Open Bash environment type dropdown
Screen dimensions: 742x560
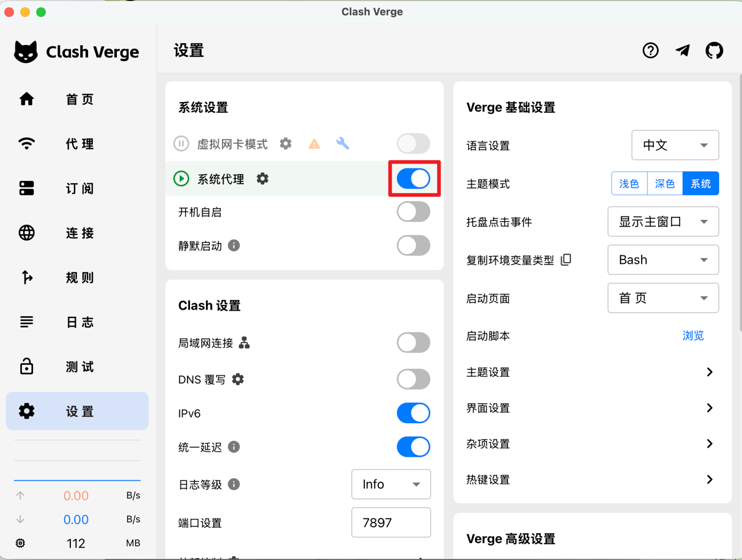coord(663,260)
